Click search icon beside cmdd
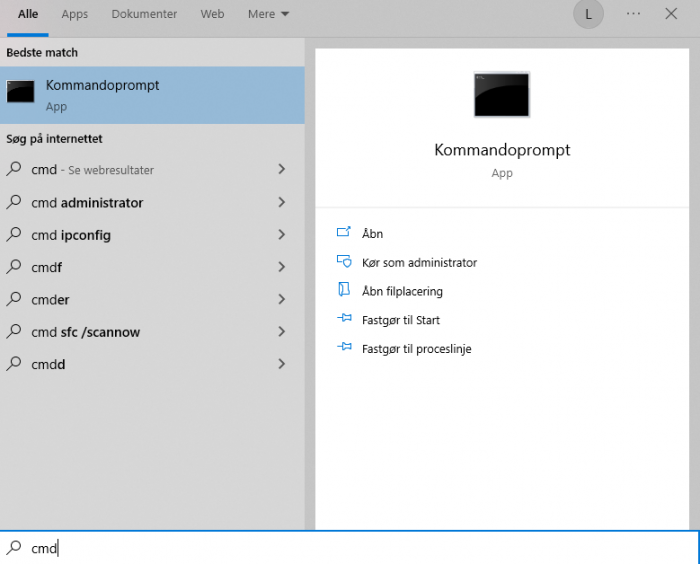 (x=14, y=363)
